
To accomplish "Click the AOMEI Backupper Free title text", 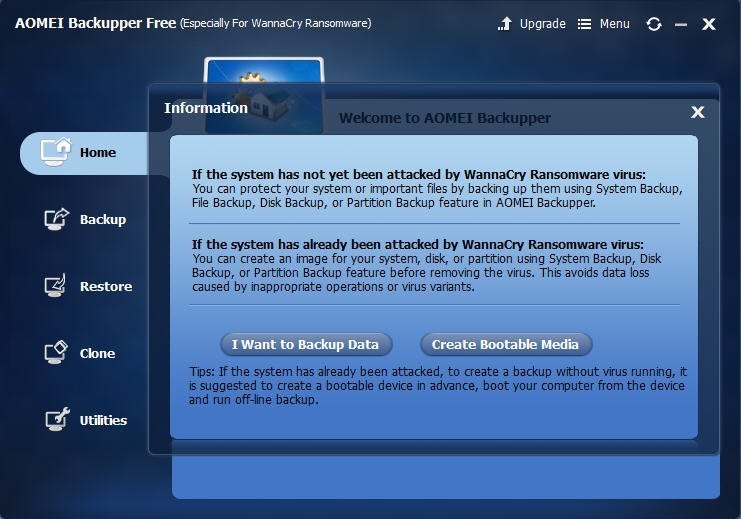I will click(x=95, y=23).
